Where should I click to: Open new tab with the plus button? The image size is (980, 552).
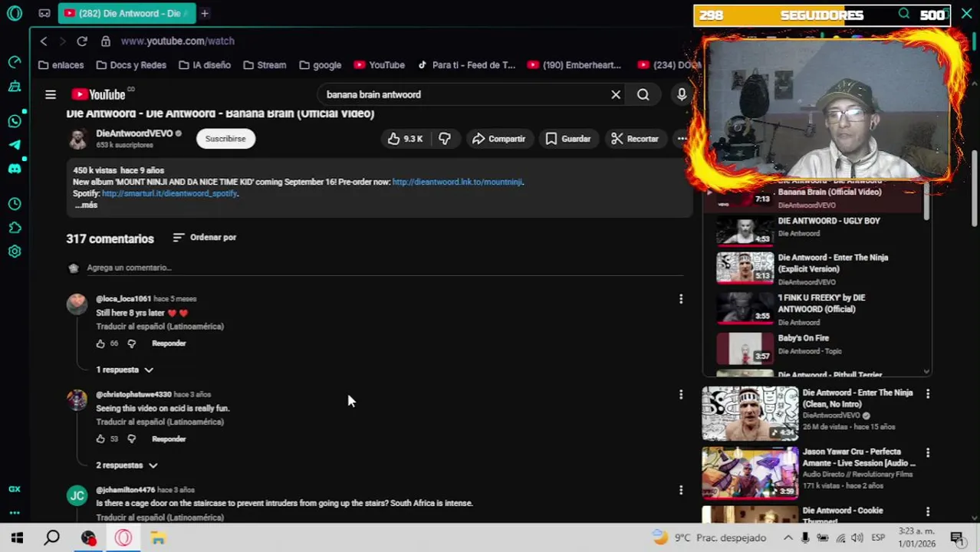205,13
